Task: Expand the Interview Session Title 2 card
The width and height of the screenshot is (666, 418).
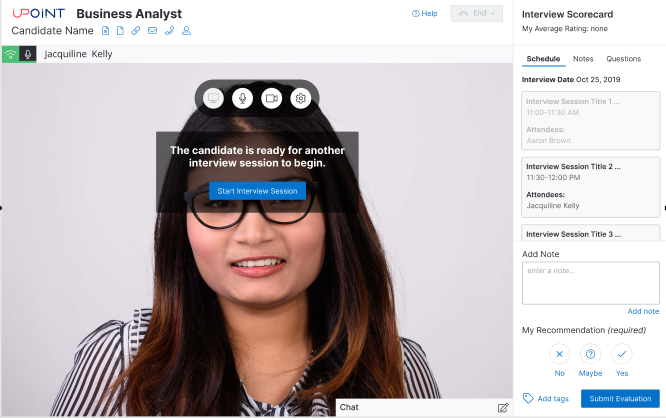Action: pos(590,186)
